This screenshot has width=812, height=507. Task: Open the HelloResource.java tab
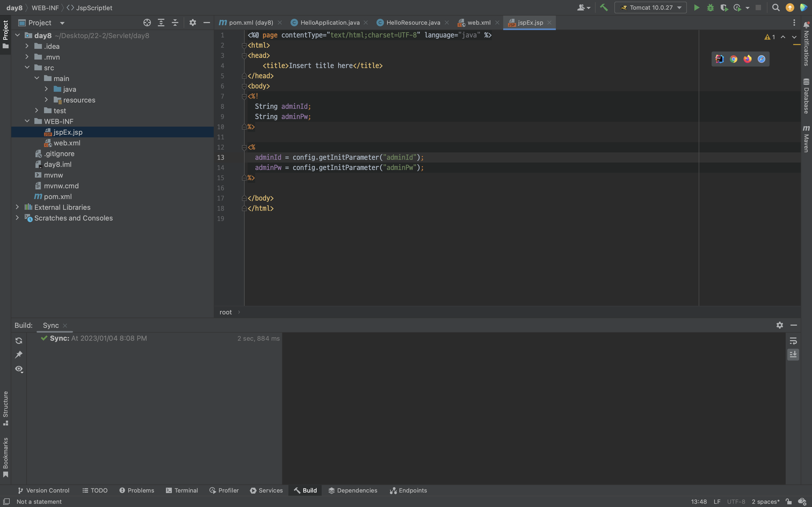tap(413, 23)
